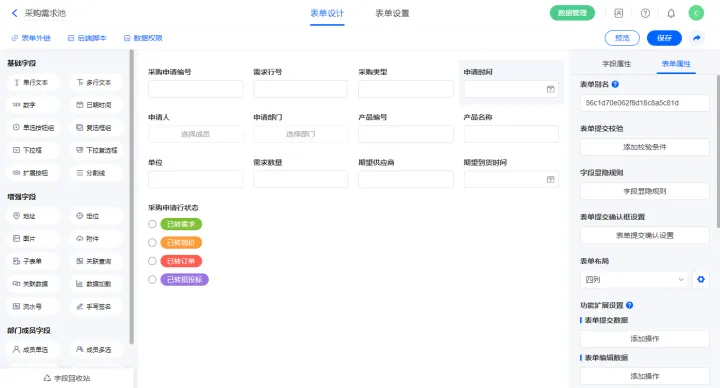
Task: Add a 数字 field
Action: point(34,105)
